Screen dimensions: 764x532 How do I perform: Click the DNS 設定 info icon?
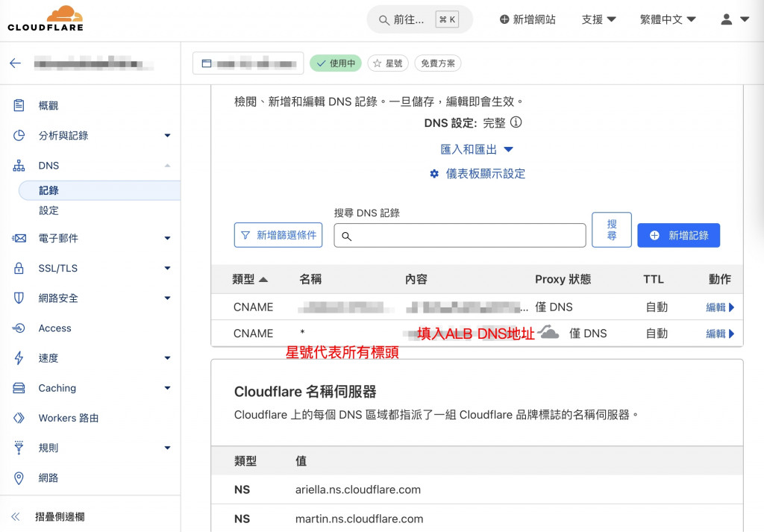pos(516,122)
